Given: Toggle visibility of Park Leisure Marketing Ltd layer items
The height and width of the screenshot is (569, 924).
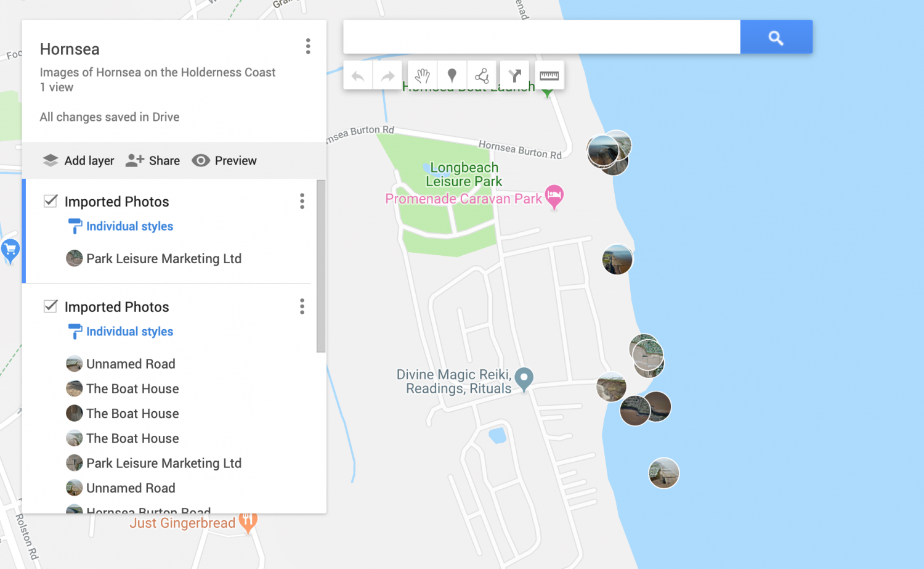Looking at the screenshot, I should [x=164, y=258].
